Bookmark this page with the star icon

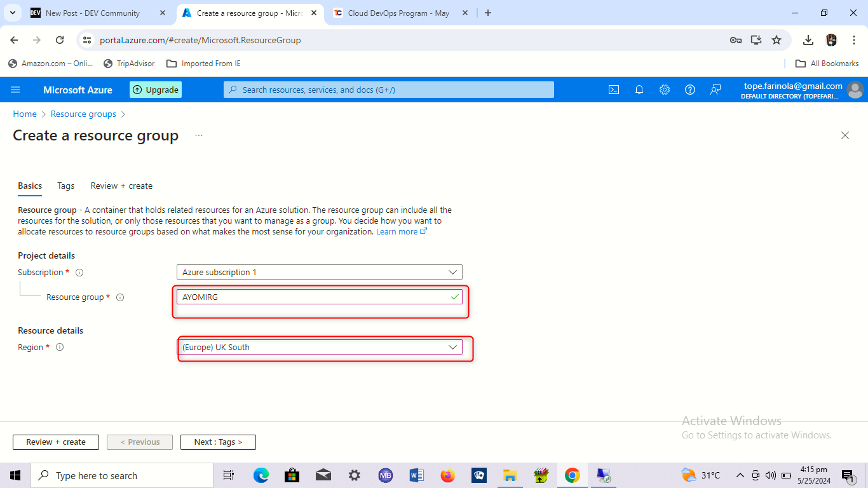coord(776,40)
